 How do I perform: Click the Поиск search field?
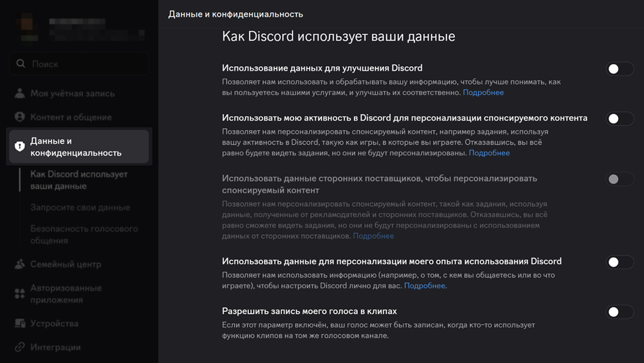tap(79, 64)
